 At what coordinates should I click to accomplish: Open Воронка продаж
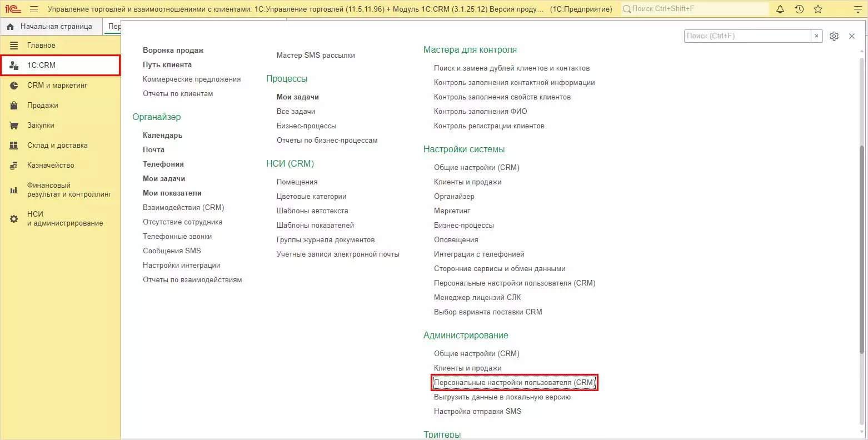[x=173, y=51]
